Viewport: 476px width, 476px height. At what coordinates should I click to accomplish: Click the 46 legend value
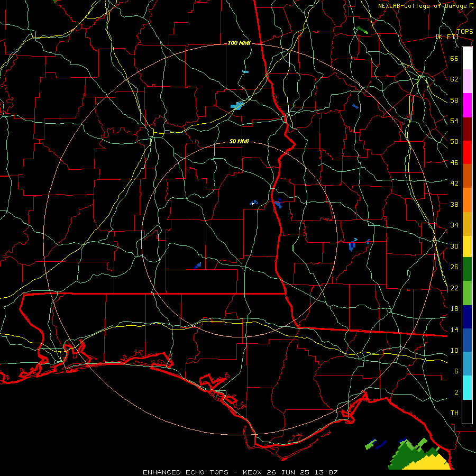point(454,163)
